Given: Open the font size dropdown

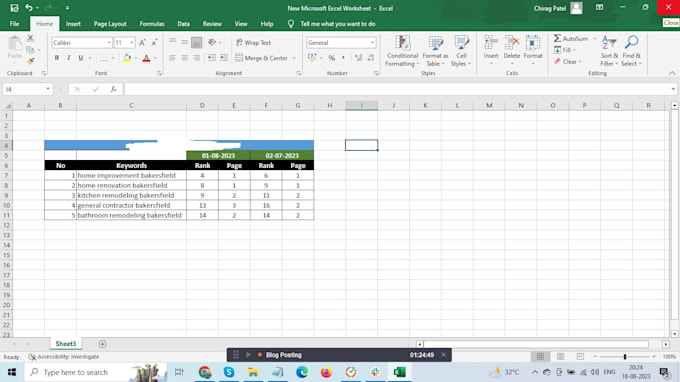Looking at the screenshot, I should pos(131,42).
